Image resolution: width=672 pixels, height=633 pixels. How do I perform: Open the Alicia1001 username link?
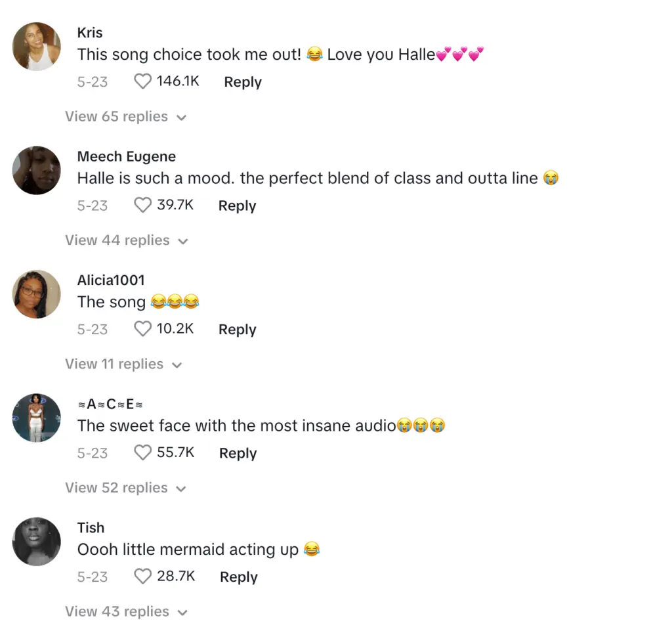[111, 280]
